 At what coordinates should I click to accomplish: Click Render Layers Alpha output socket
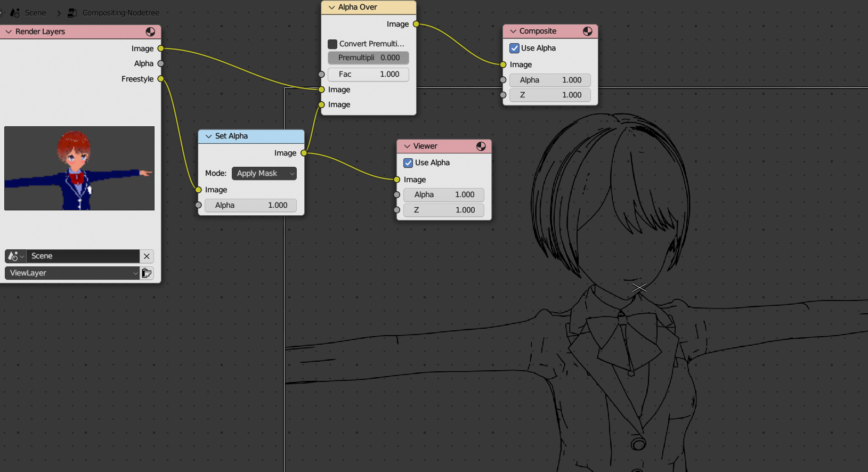click(x=160, y=63)
